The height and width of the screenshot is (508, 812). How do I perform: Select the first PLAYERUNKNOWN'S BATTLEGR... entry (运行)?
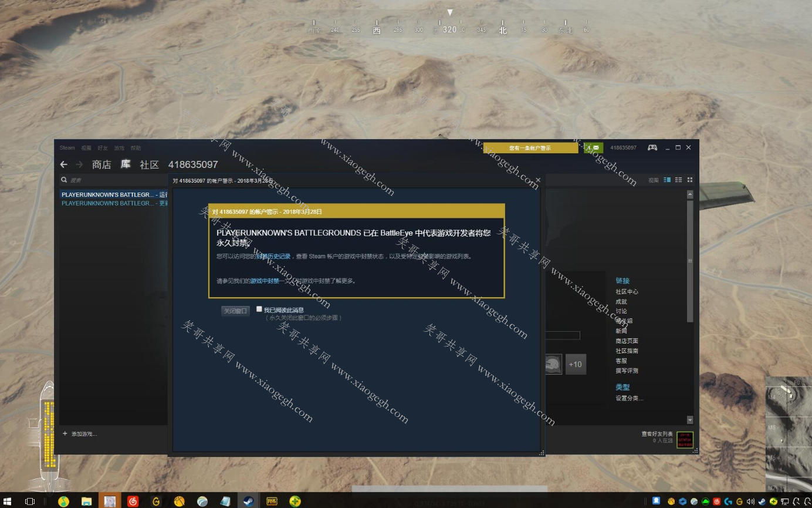point(114,194)
